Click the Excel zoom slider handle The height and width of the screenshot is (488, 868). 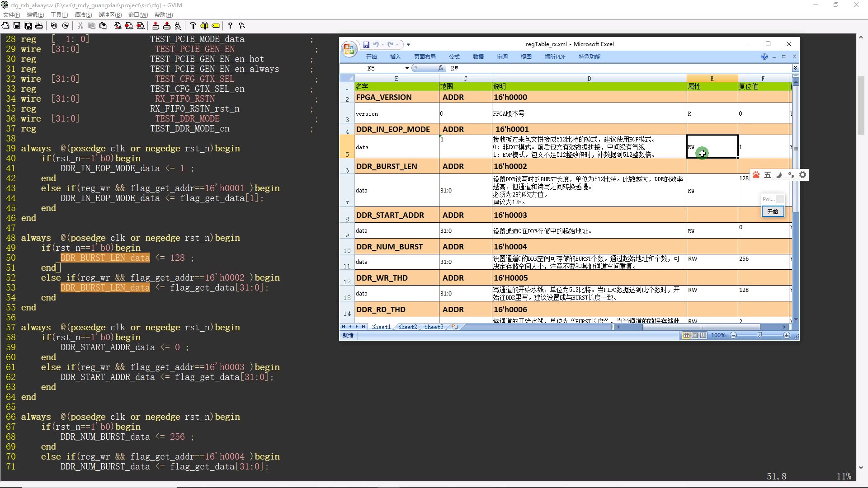point(759,335)
